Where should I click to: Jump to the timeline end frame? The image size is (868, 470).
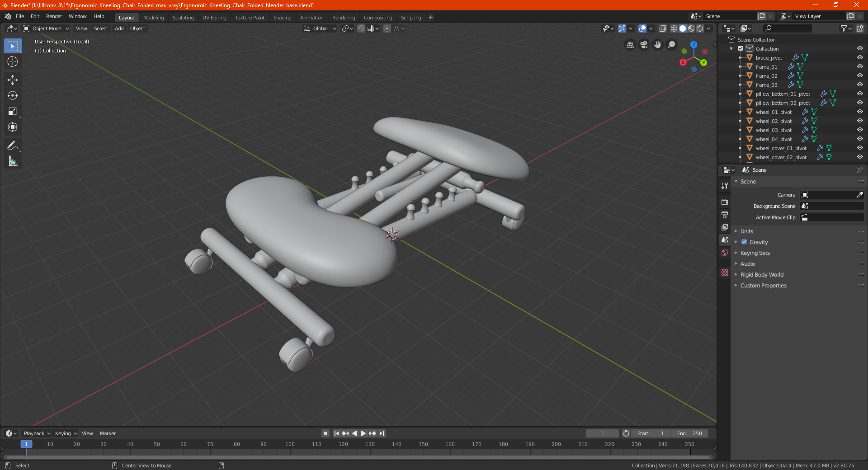pyautogui.click(x=382, y=433)
